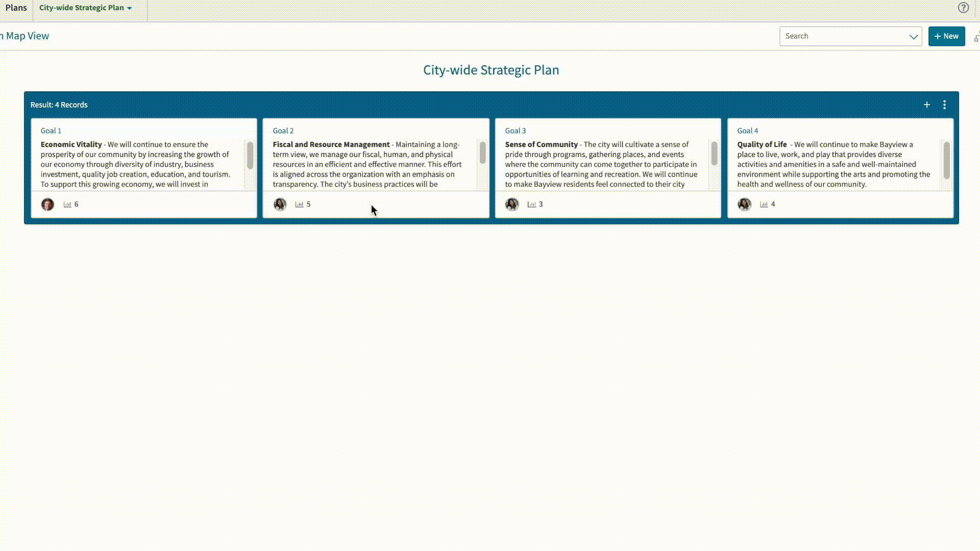Screen dimensions: 980x551
Task: Click the count 4 on Goal 4
Action: (x=773, y=204)
